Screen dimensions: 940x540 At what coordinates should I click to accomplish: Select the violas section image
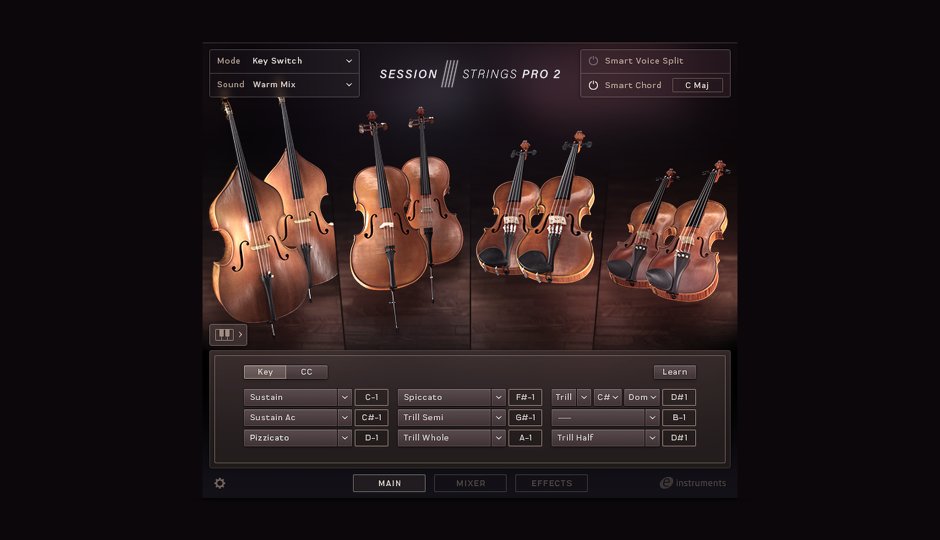point(535,215)
